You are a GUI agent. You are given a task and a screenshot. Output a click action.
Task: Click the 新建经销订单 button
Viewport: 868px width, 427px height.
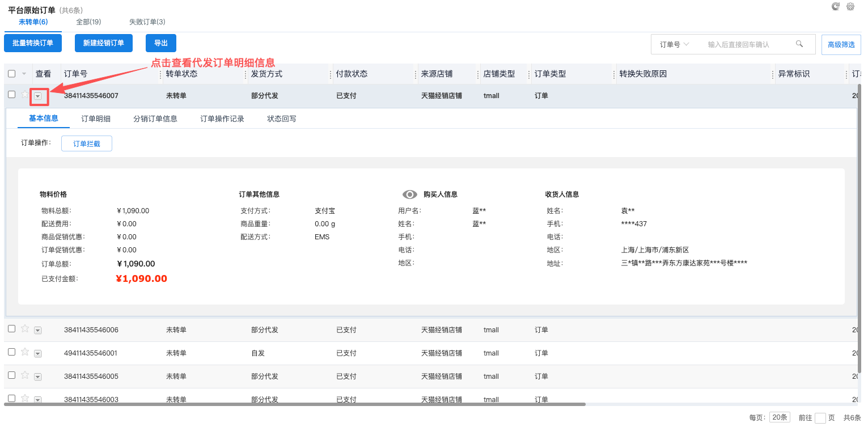104,43
